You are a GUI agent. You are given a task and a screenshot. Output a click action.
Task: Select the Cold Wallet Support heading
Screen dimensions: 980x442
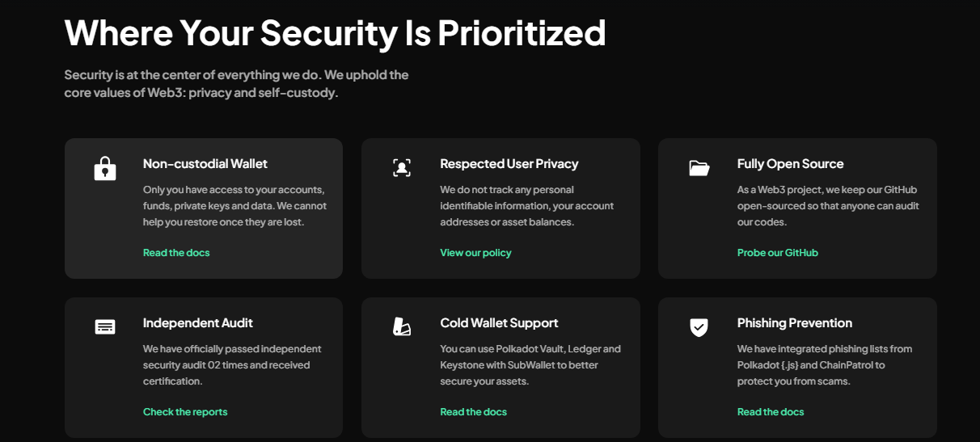point(499,323)
